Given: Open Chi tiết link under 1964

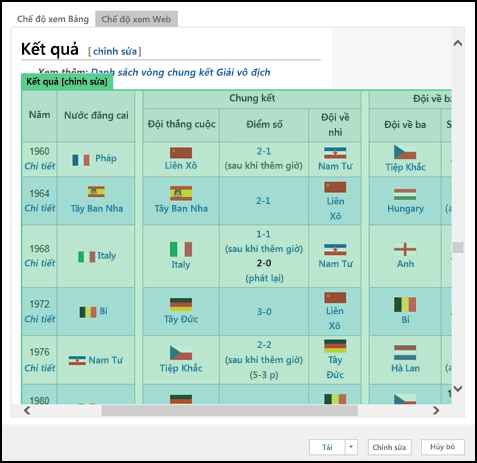Looking at the screenshot, I should 40,208.
